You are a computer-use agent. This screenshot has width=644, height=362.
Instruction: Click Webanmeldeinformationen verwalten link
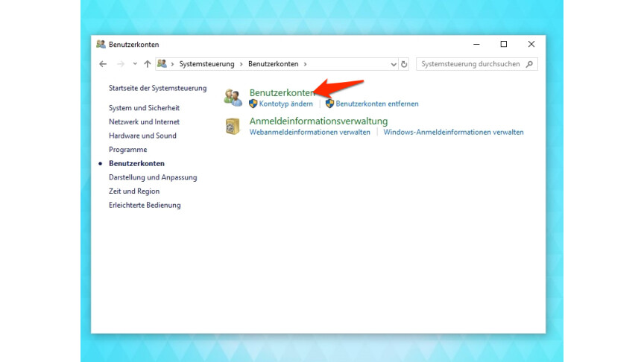[309, 132]
